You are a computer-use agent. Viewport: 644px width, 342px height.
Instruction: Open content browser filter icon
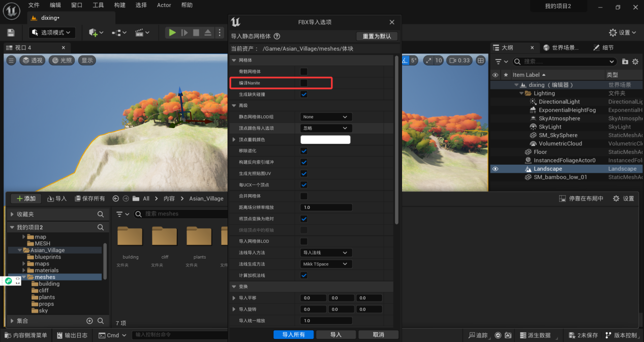(x=122, y=214)
